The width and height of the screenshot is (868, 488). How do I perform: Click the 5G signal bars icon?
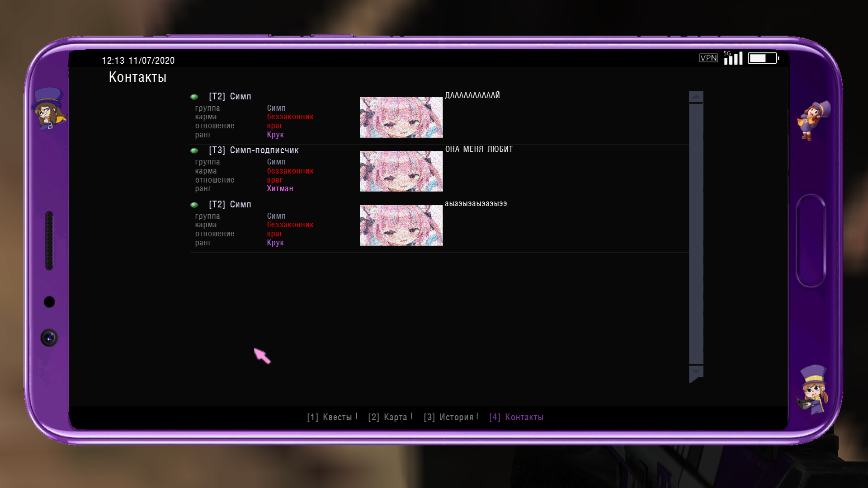tap(733, 58)
